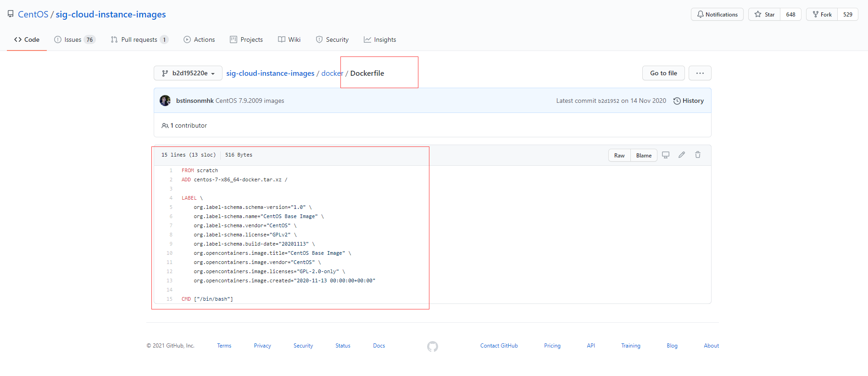The image size is (868, 376).
Task: Open Blog footer link
Action: click(672, 346)
